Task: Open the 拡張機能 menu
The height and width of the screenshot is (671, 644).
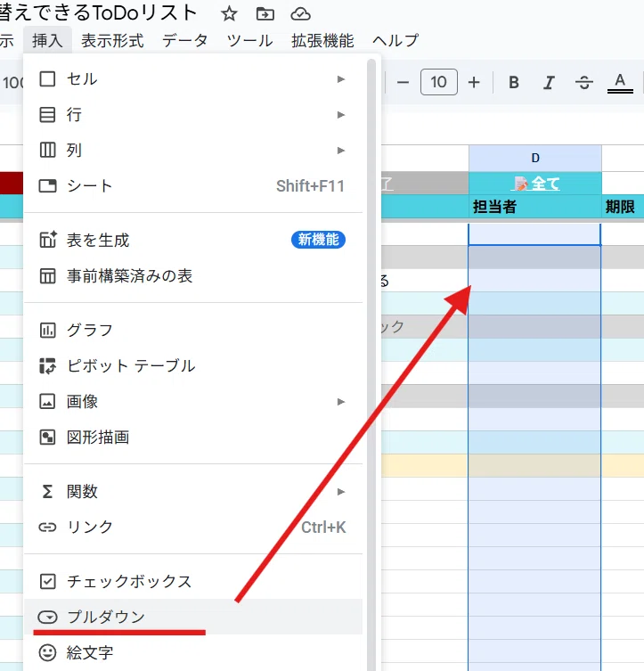Action: click(322, 41)
